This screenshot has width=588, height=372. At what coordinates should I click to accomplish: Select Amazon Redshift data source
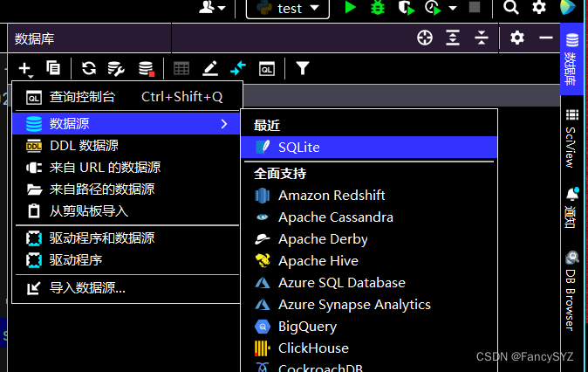369,196
